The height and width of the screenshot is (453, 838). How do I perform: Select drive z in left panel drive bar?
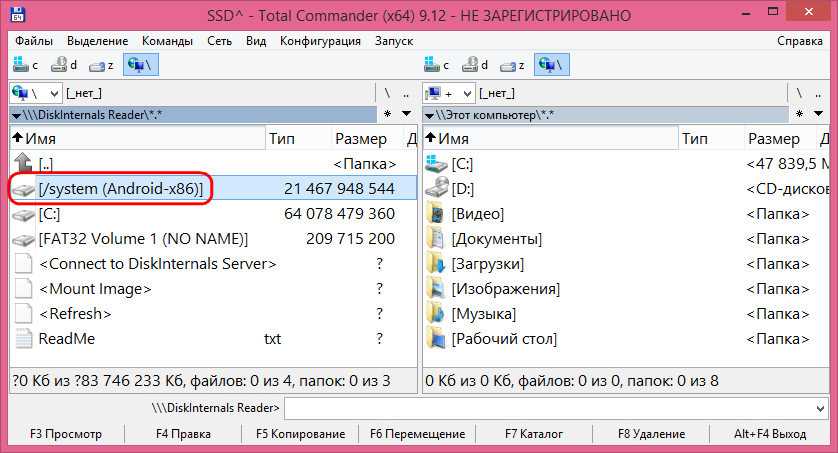103,66
